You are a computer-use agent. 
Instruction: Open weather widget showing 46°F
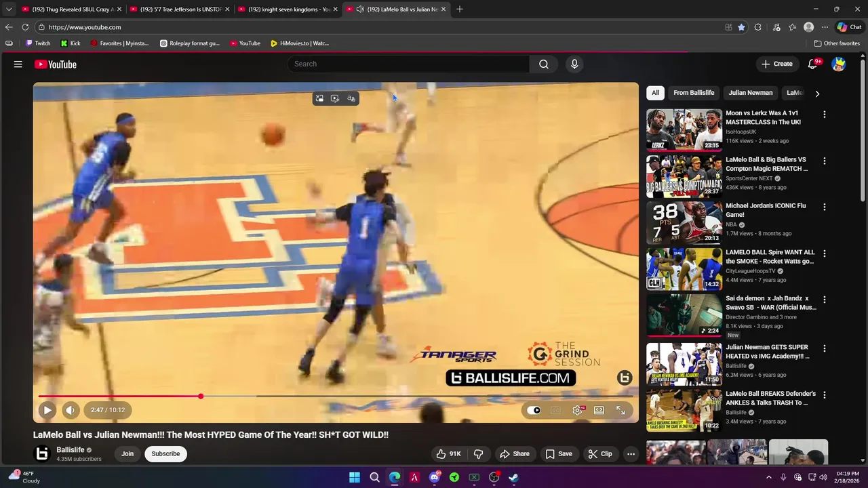24,477
